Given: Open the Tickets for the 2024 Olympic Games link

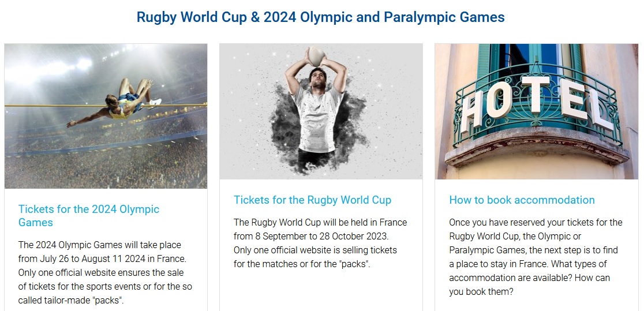Looking at the screenshot, I should (89, 216).
